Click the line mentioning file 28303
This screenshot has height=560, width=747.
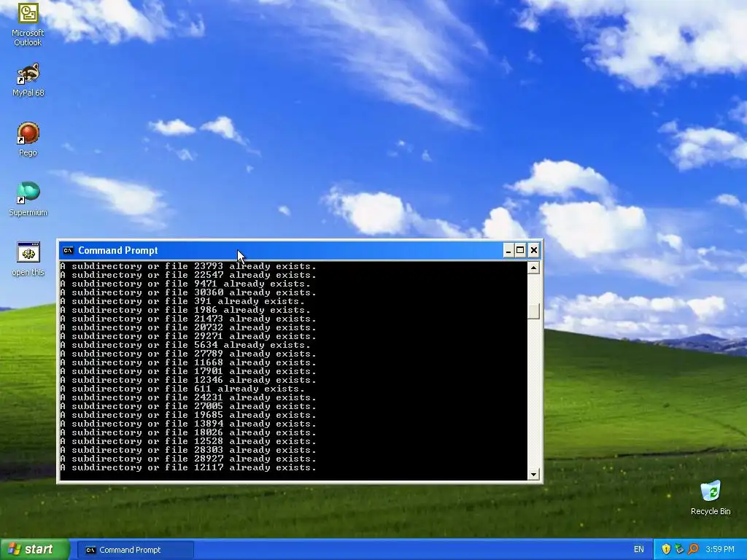point(188,450)
